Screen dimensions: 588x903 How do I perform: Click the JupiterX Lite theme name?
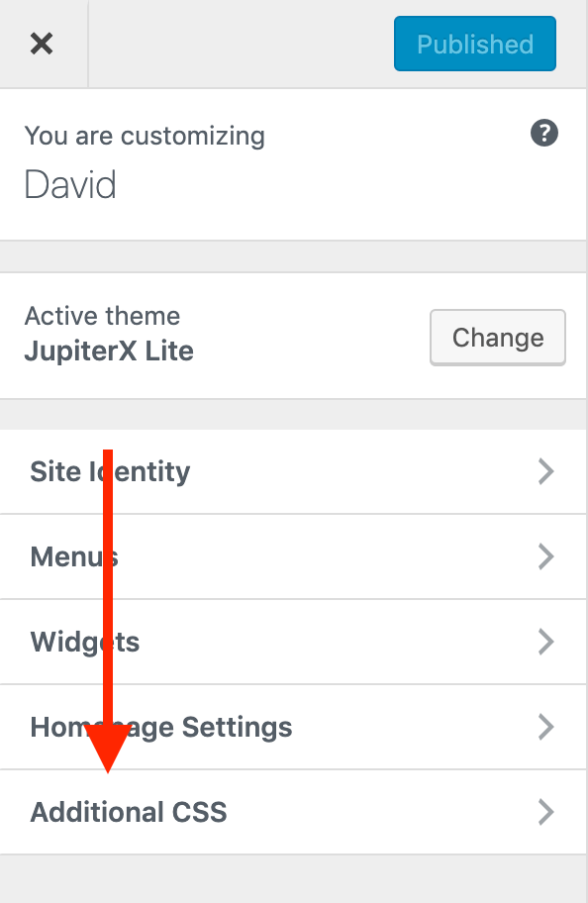click(x=109, y=351)
